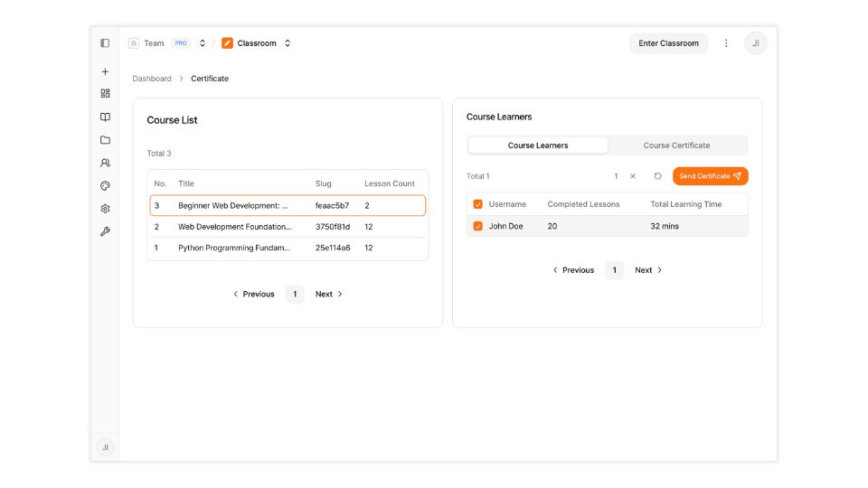Click the Completed Lessons column header
The width and height of the screenshot is (868, 488).
(x=583, y=204)
